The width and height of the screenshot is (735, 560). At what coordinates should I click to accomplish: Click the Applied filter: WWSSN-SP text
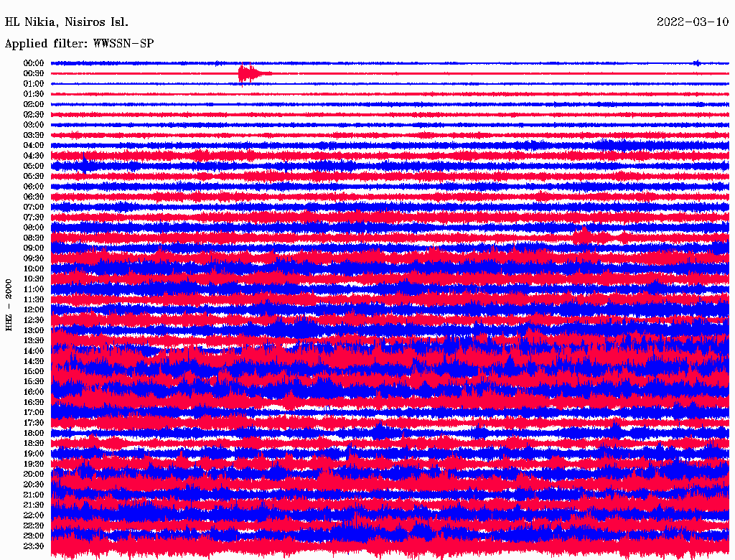pos(79,44)
